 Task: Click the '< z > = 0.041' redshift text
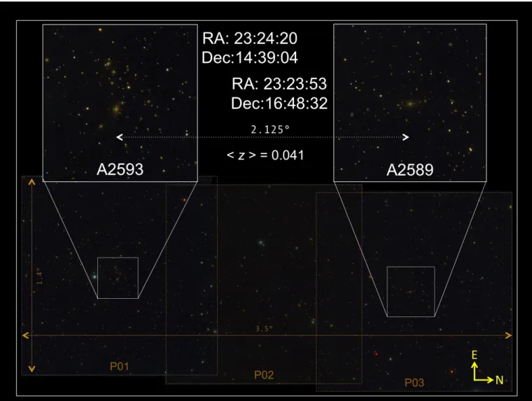pos(265,155)
